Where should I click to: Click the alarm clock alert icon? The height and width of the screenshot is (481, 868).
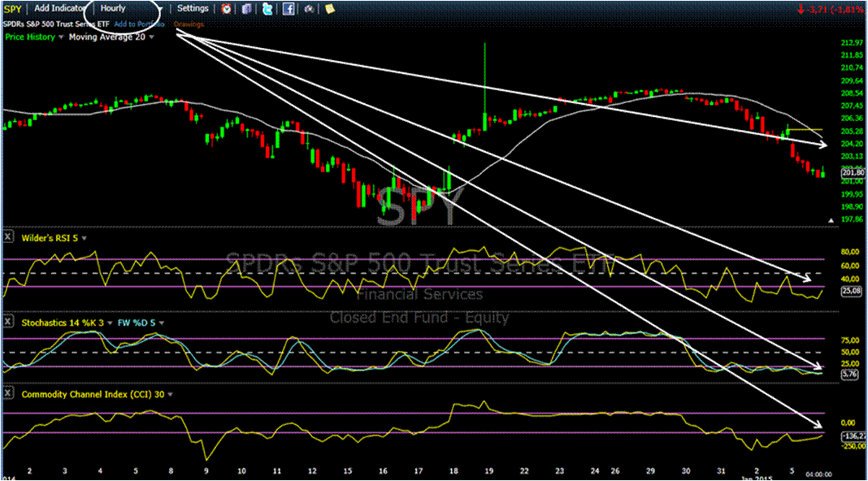point(227,9)
